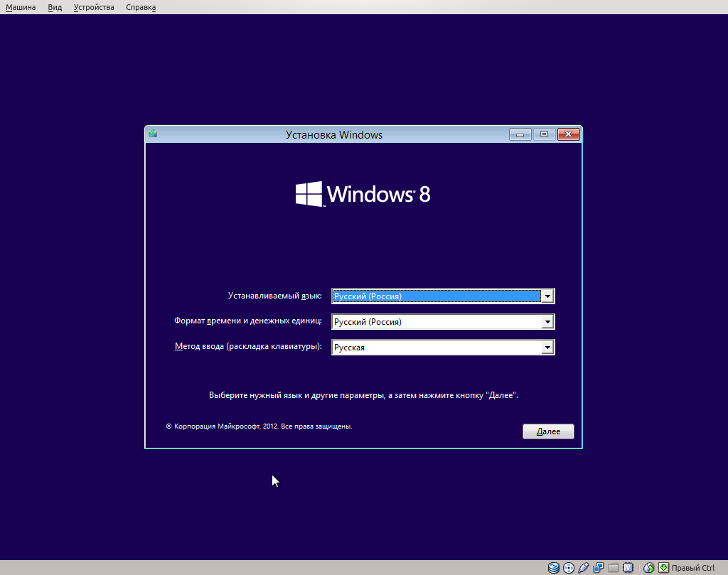Image resolution: width=728 pixels, height=575 pixels.
Task: Click the shared folders status icon
Action: click(612, 567)
